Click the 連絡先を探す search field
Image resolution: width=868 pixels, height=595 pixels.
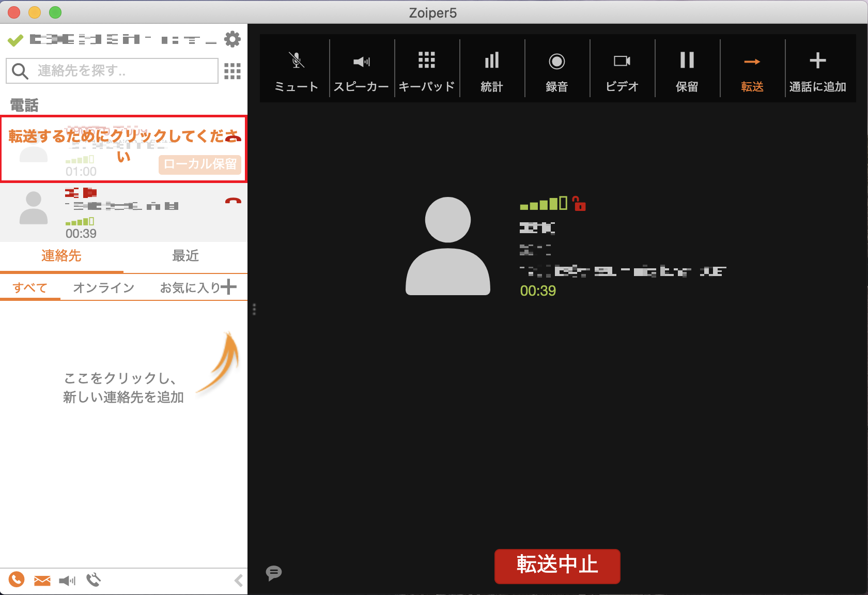112,71
